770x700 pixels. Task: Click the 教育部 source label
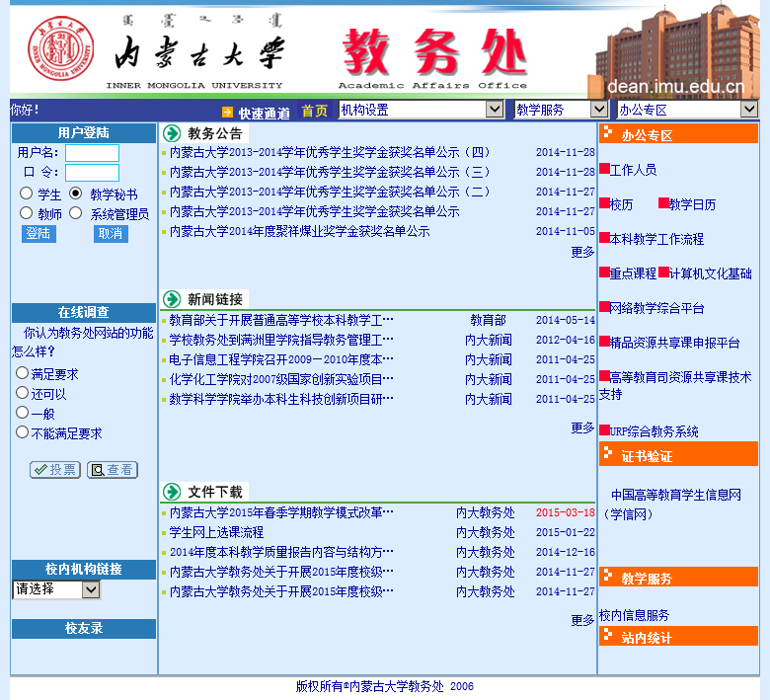[488, 320]
